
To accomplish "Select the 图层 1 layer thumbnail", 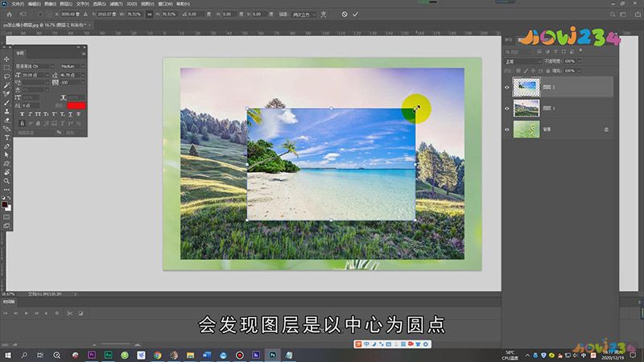I will [526, 109].
